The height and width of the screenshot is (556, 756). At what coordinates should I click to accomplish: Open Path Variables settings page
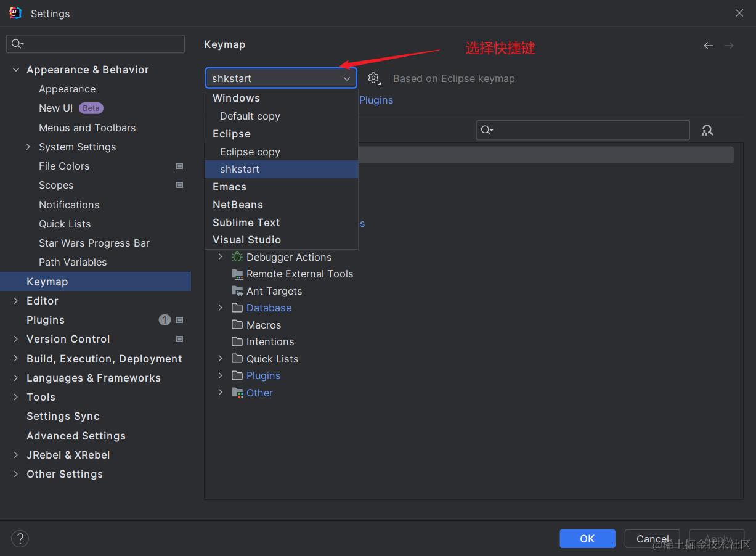[x=73, y=262]
